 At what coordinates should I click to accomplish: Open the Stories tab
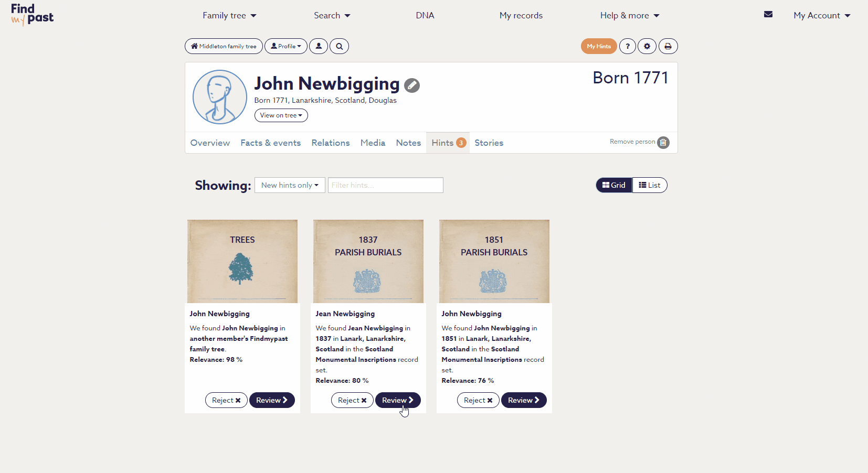pyautogui.click(x=489, y=143)
